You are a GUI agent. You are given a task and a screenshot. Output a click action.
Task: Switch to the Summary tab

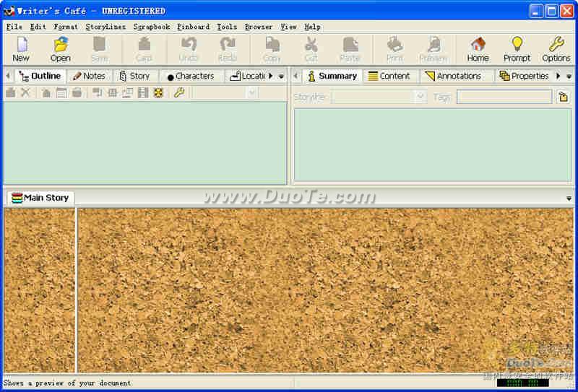coord(332,77)
